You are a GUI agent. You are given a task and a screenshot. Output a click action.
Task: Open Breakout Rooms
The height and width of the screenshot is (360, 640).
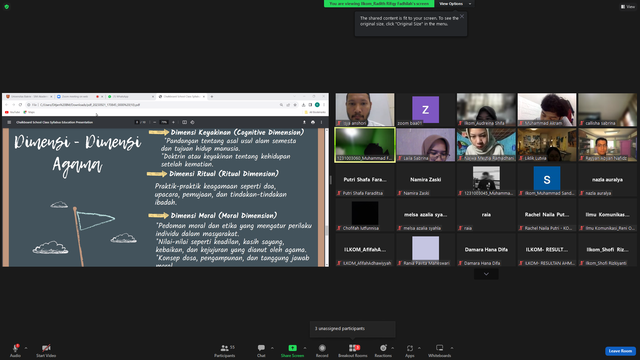point(353,350)
